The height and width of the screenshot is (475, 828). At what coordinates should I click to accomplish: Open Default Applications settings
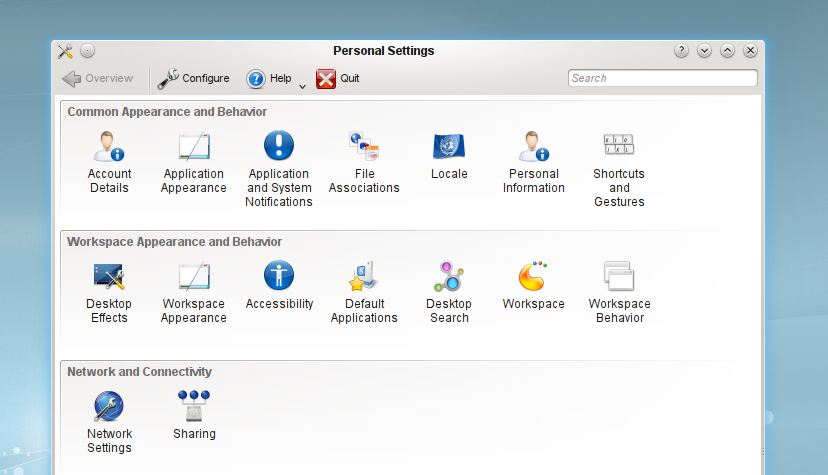(364, 292)
